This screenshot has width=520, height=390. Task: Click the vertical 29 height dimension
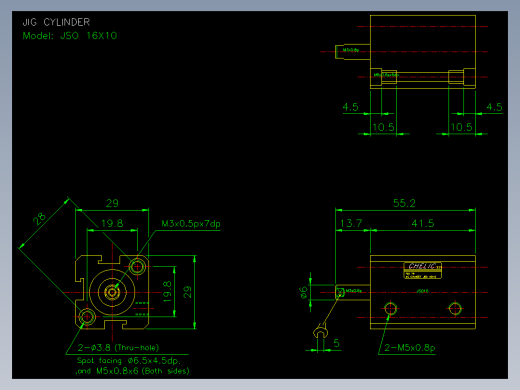click(187, 292)
